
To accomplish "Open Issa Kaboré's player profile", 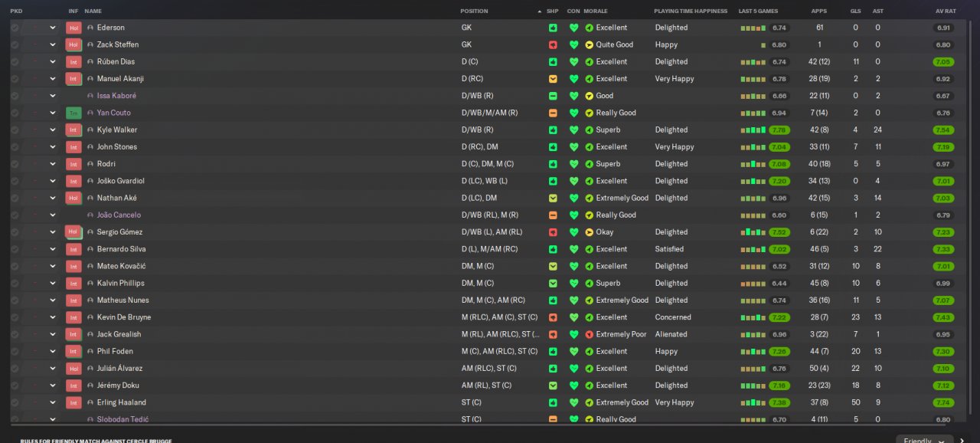I will (x=116, y=96).
